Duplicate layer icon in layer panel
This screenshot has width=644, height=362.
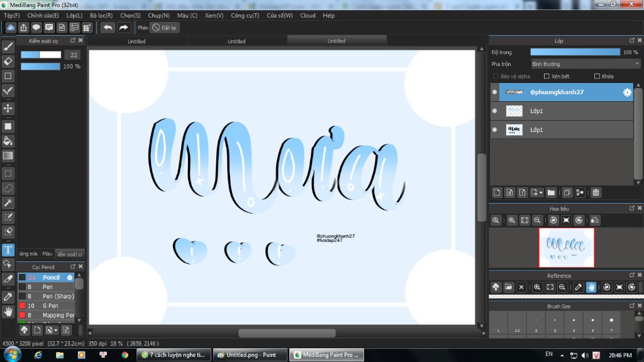(x=567, y=192)
